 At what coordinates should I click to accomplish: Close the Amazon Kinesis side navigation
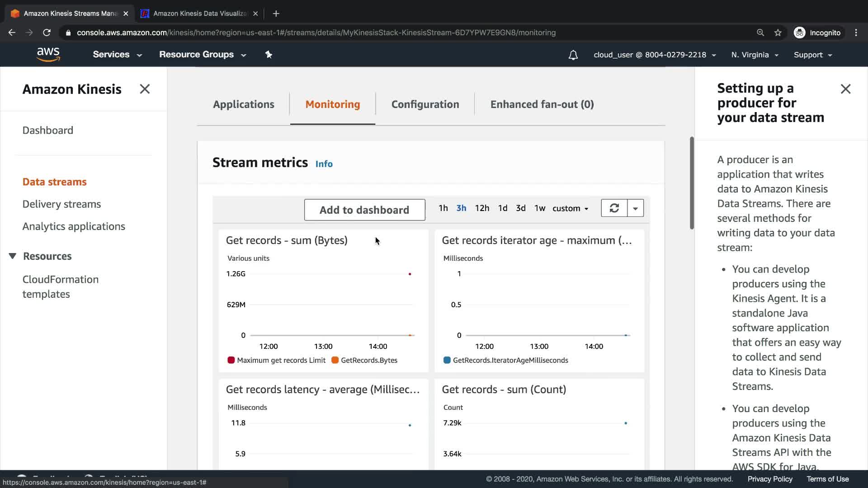tap(145, 89)
